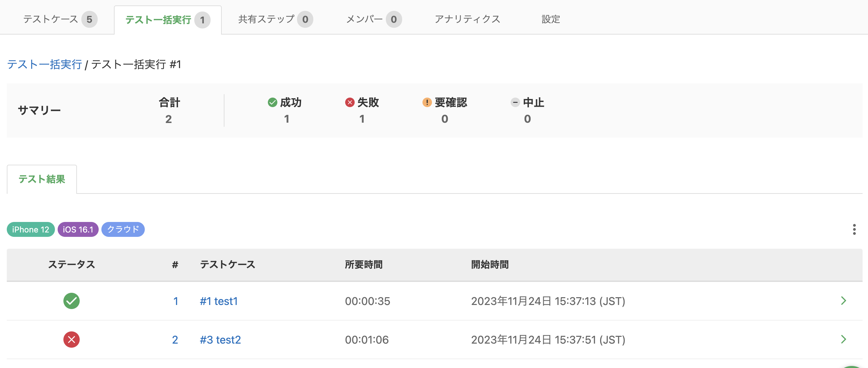Click the 共有ステップ count badge 0

click(x=305, y=19)
